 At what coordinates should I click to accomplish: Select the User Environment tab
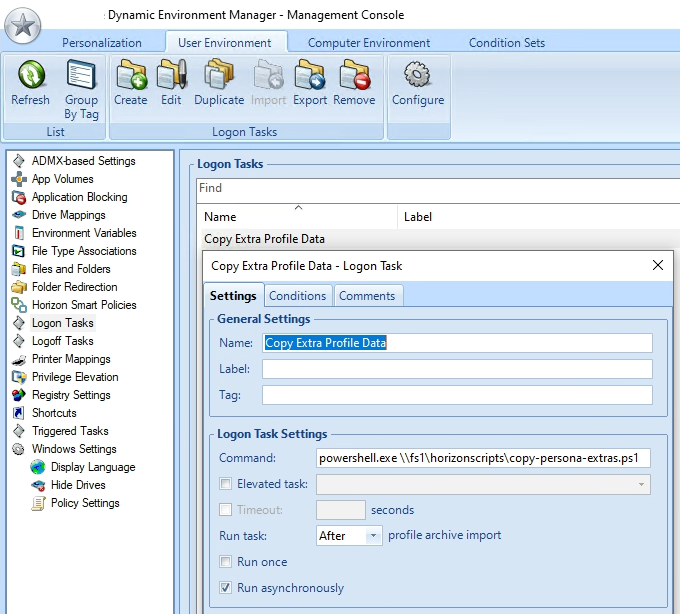point(225,42)
